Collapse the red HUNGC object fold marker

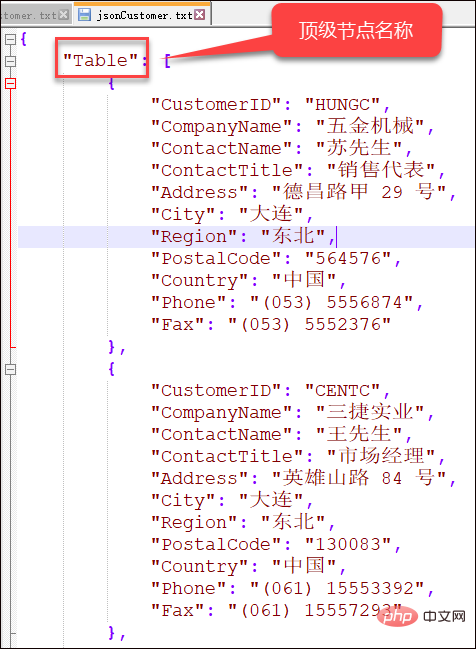point(10,83)
